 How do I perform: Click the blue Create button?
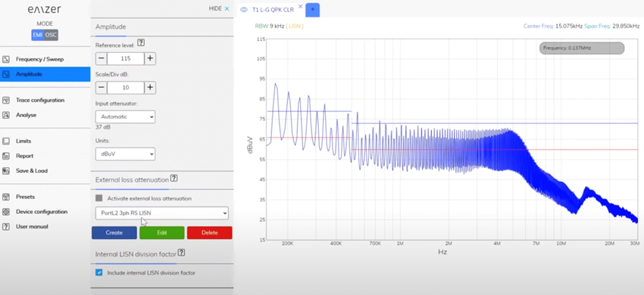pyautogui.click(x=114, y=233)
